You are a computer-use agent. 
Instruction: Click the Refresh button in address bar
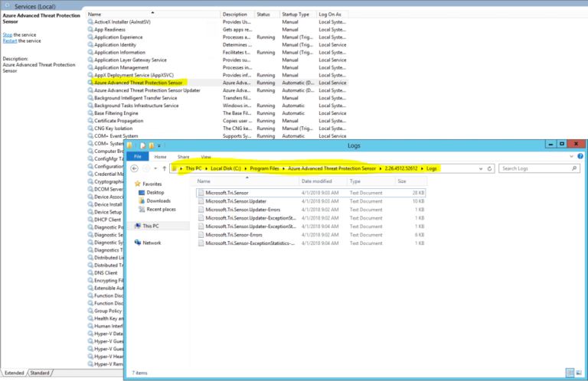(x=491, y=168)
